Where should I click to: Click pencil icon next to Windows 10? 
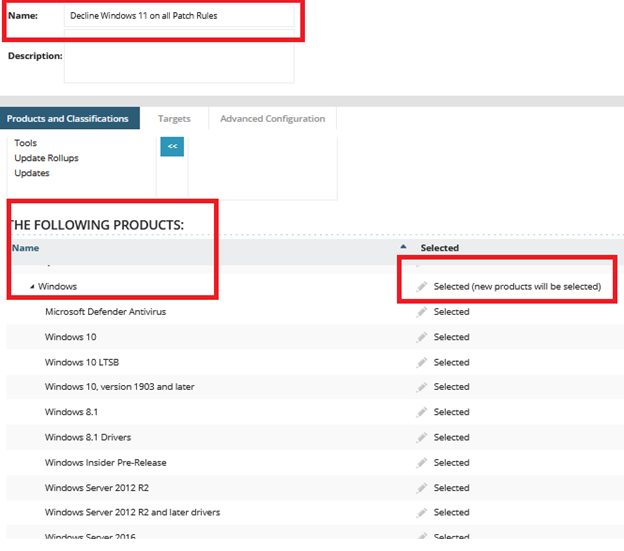(x=422, y=337)
